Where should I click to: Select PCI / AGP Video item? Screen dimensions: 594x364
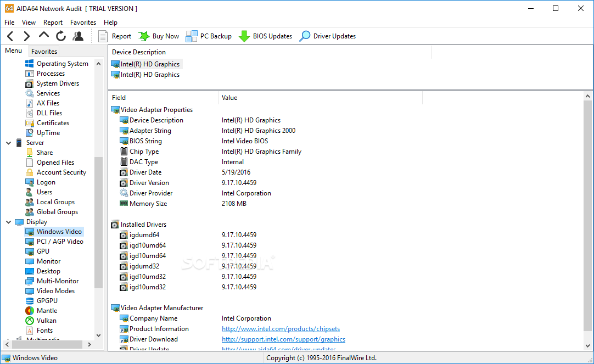point(54,241)
